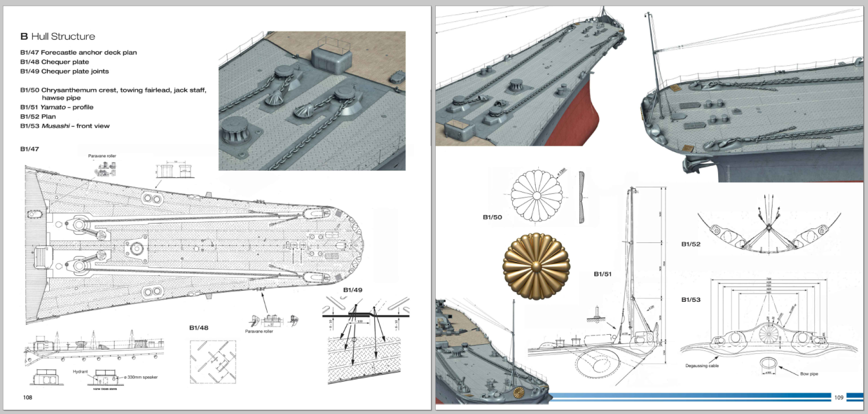Select the "Forecastle anchor deck plan" list entry
The width and height of the screenshot is (868, 414).
pos(78,53)
